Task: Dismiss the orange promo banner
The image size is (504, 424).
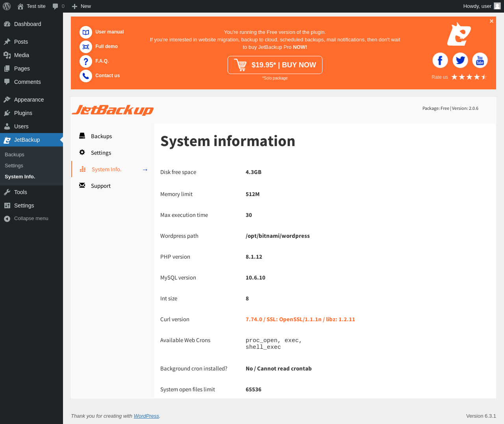Action: pos(491,21)
